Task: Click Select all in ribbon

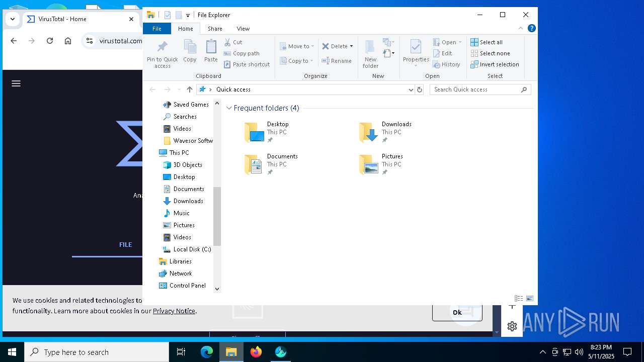Action: tap(486, 42)
